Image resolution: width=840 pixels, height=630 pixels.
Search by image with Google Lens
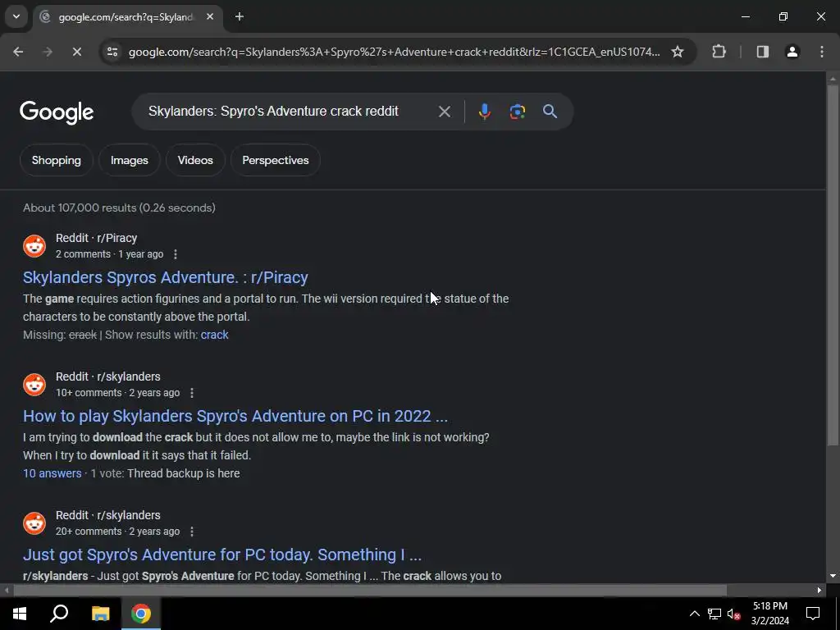click(x=517, y=112)
